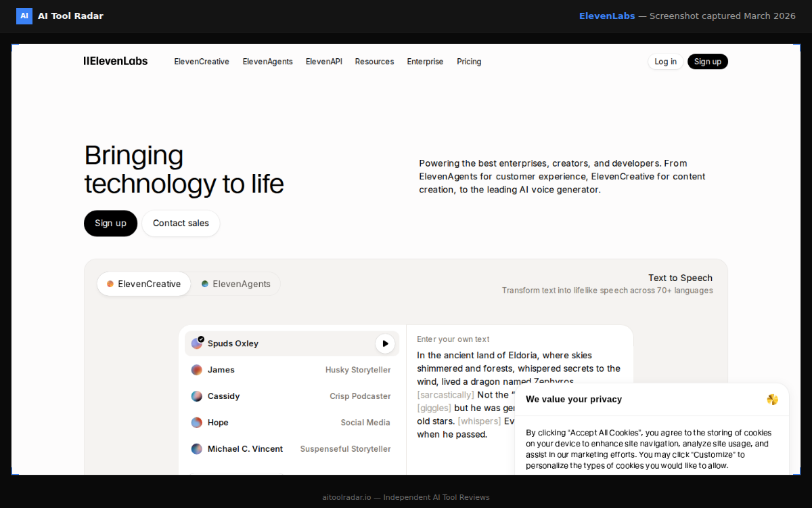Screen dimensions: 812x508
Task: Click the ElevenLabs logo in navbar
Action: (x=116, y=61)
